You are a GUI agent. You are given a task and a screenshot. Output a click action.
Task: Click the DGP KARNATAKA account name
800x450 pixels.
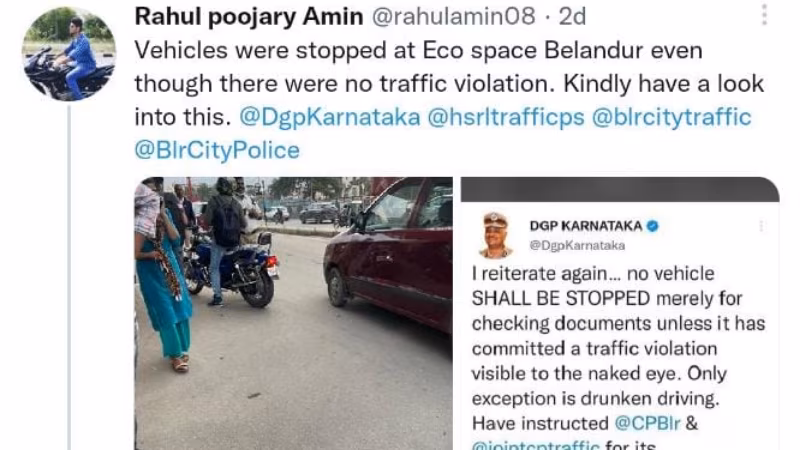tap(586, 226)
